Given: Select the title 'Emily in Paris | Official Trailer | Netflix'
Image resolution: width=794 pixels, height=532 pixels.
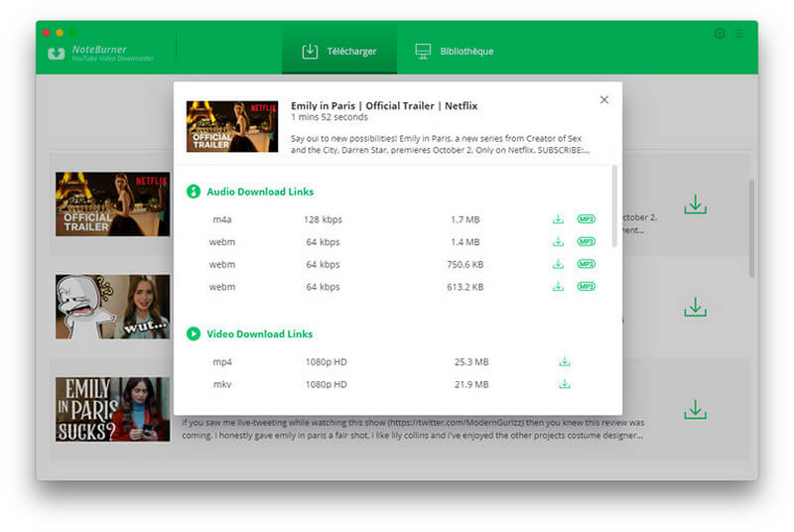Looking at the screenshot, I should [384, 106].
